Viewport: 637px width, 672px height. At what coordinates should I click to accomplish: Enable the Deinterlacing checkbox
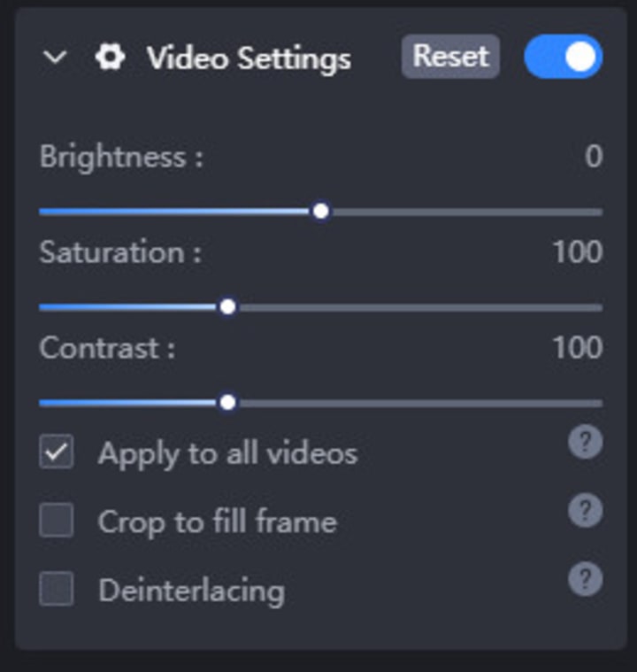coord(57,590)
